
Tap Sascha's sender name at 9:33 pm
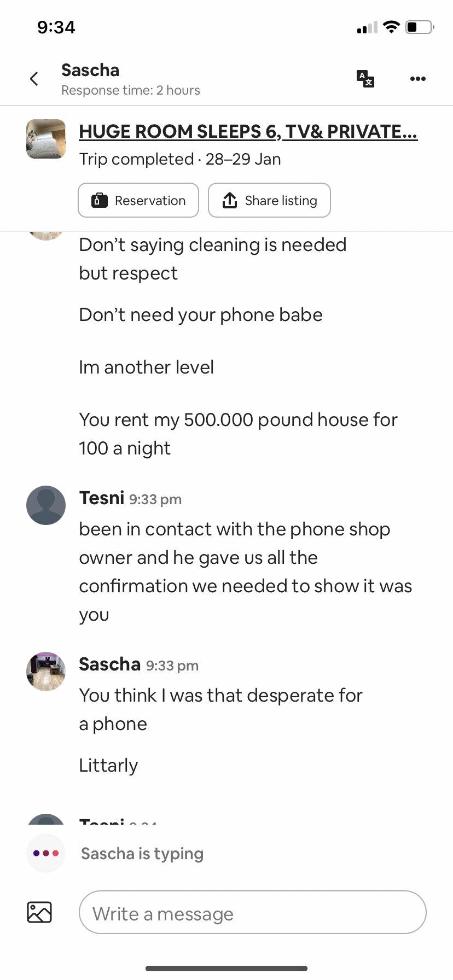coord(110,664)
